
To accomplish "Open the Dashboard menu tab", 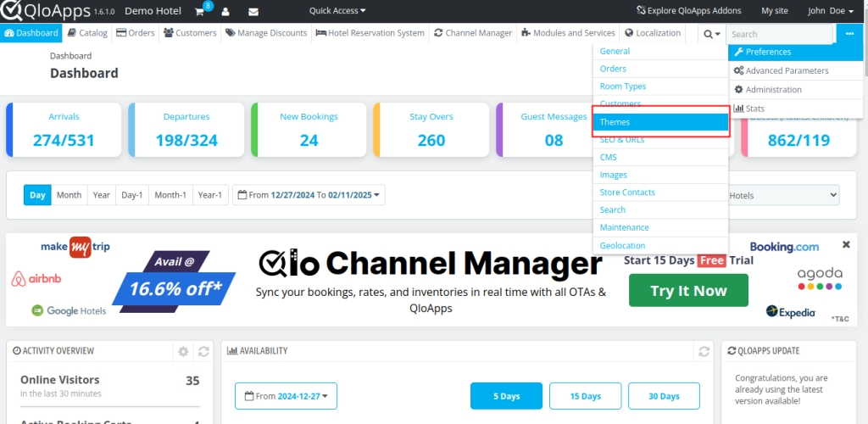I will click(x=31, y=33).
